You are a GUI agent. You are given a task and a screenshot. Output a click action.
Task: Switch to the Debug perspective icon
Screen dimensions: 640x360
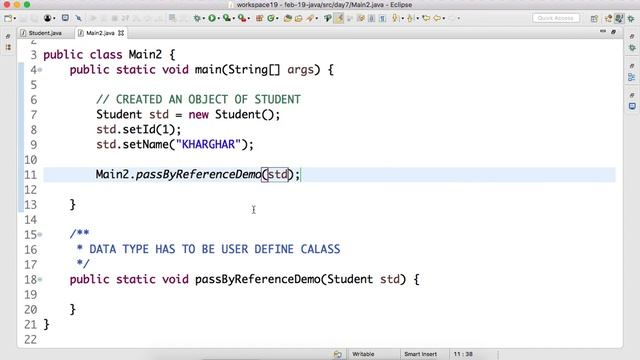click(x=631, y=19)
